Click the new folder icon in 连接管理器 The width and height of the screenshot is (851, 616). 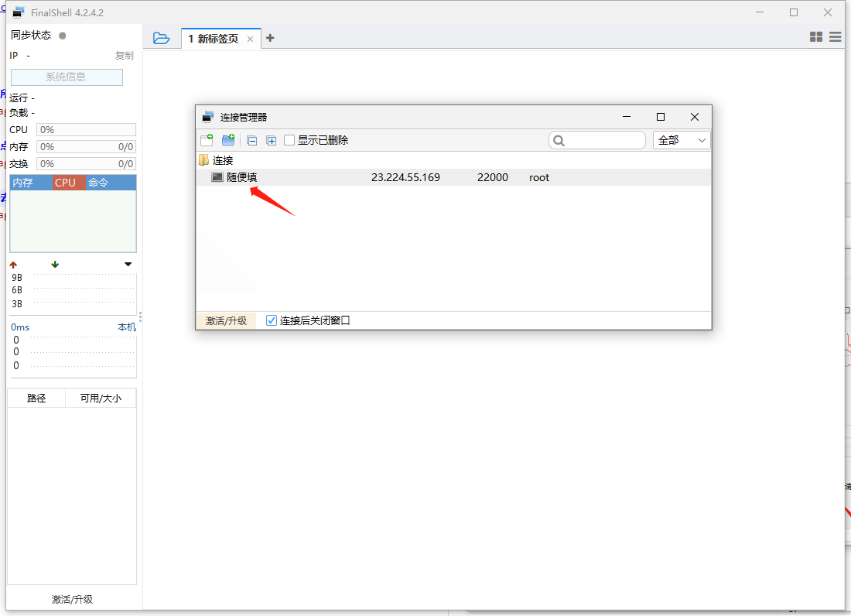coord(228,140)
